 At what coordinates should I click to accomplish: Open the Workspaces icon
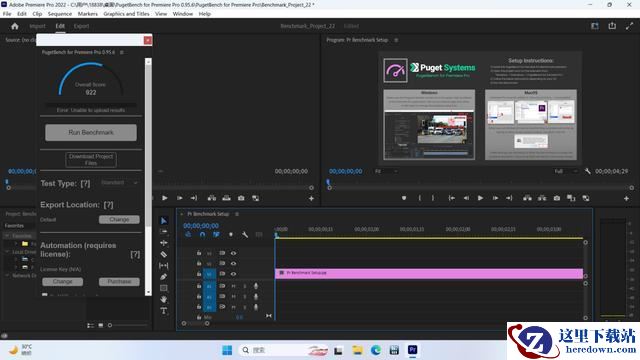click(x=595, y=26)
